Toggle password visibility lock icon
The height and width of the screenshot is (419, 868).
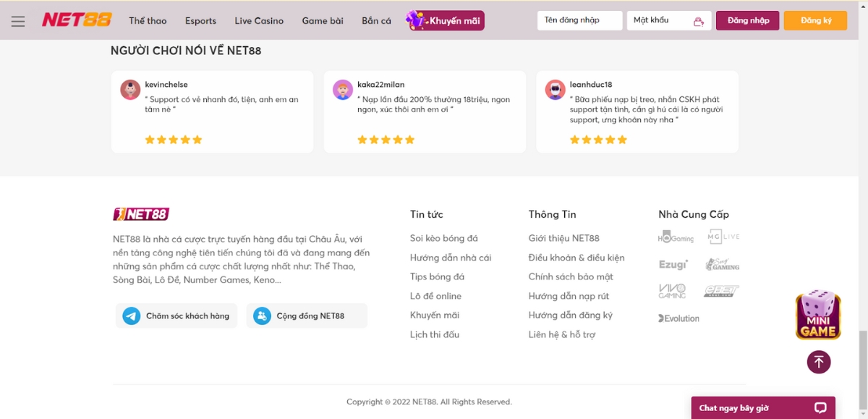698,22
